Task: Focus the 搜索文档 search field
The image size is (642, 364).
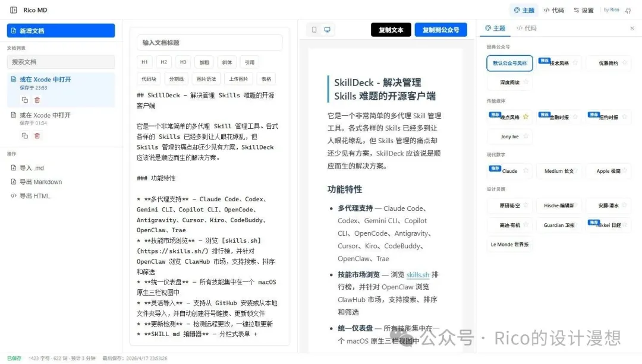Action: [61, 62]
